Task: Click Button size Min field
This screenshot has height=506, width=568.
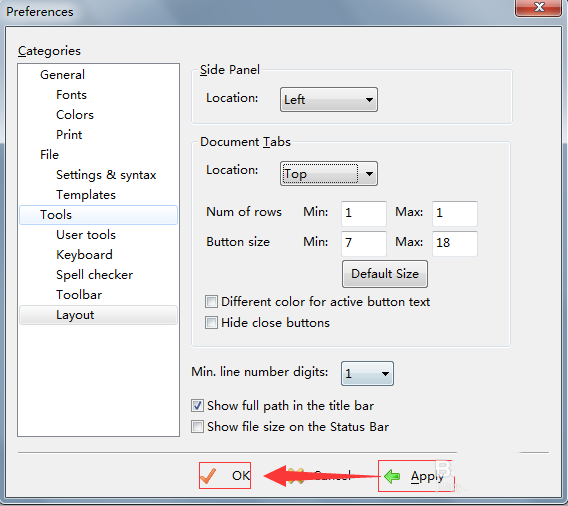Action: click(x=364, y=243)
